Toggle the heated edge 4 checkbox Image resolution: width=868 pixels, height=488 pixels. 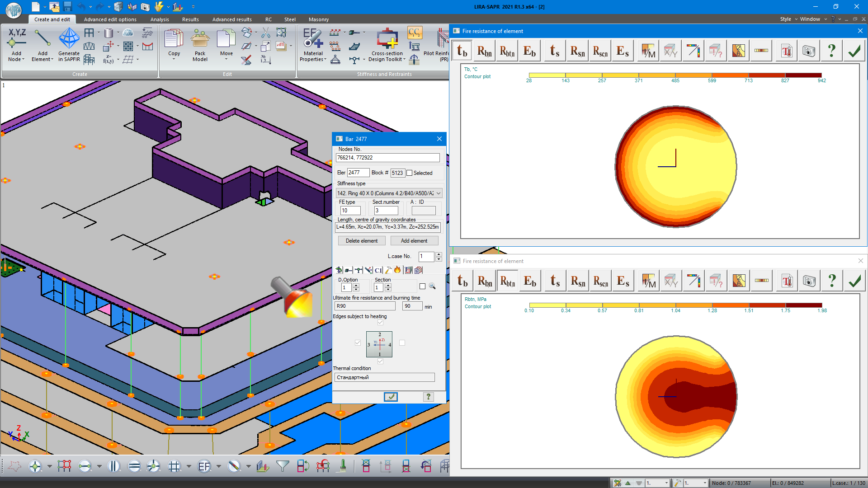click(402, 343)
